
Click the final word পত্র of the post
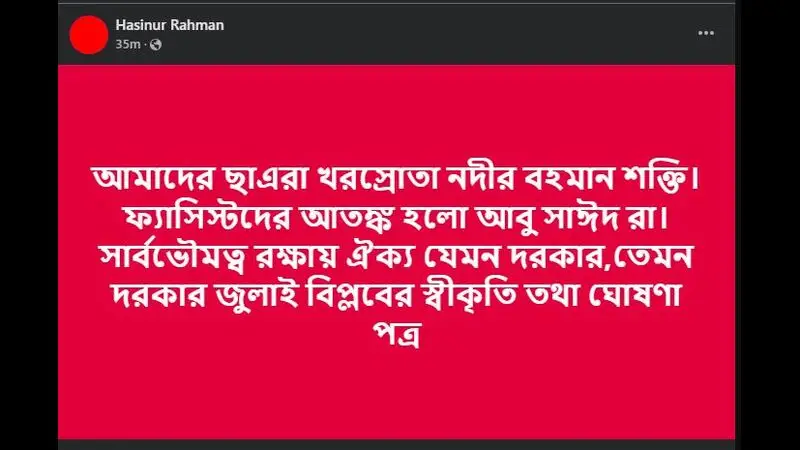pos(398,334)
